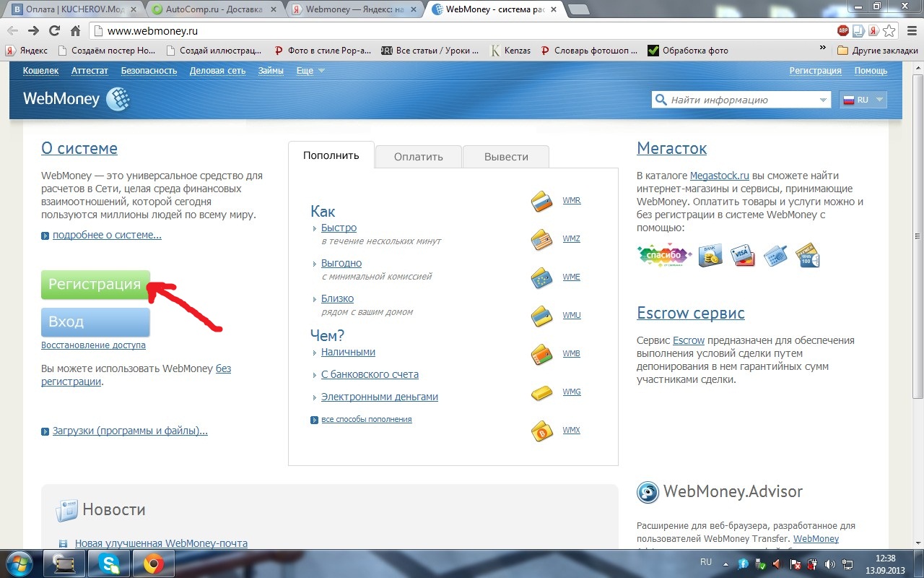
Task: Click the С банковского счета link
Action: (x=370, y=375)
